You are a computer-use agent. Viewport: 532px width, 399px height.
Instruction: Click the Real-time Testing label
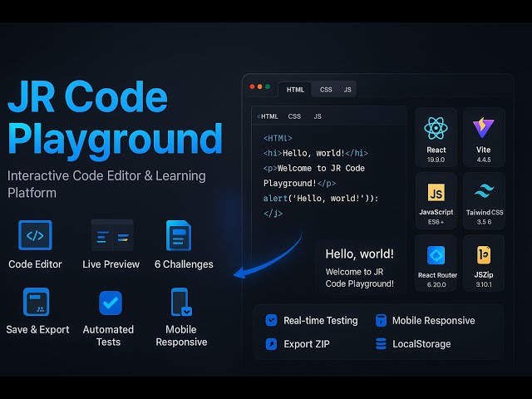(321, 321)
